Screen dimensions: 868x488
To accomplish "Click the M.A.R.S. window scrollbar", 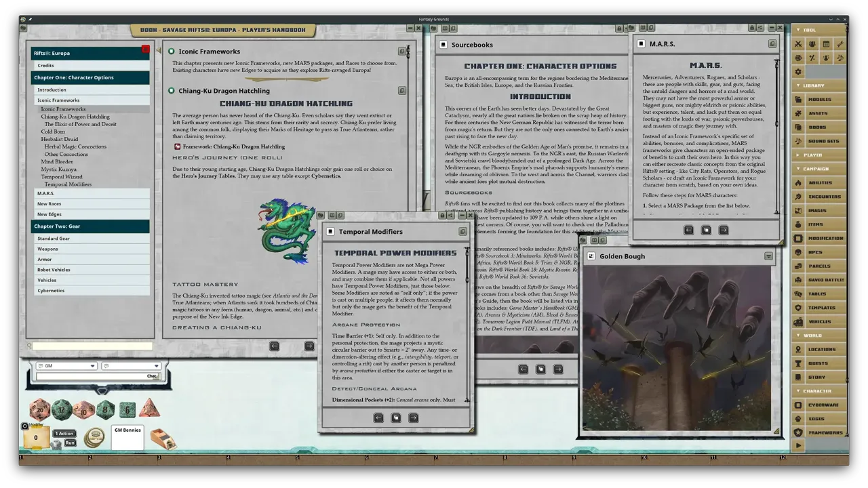I will pyautogui.click(x=777, y=136).
